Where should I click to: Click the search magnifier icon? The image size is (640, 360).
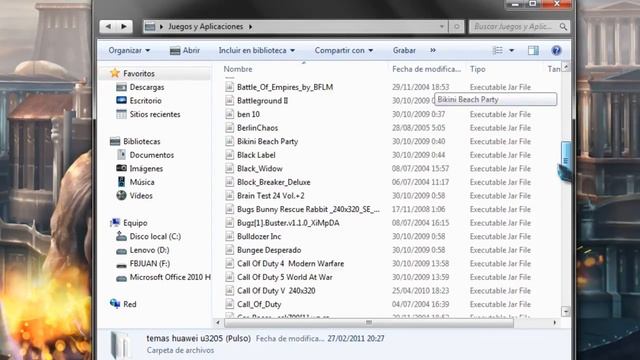563,27
